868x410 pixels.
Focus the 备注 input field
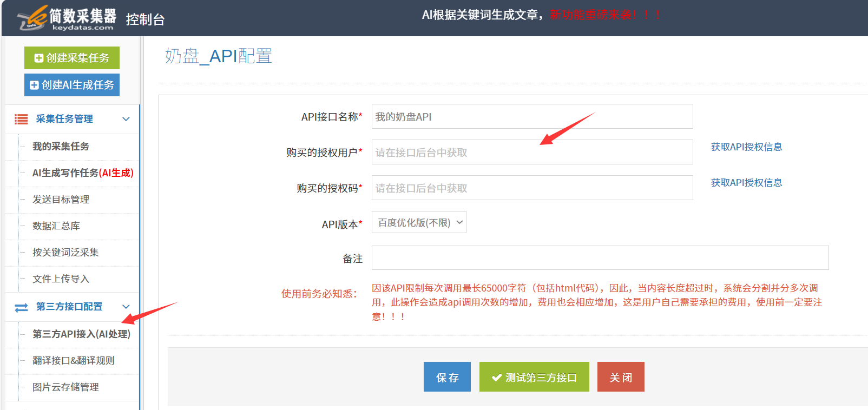600,257
